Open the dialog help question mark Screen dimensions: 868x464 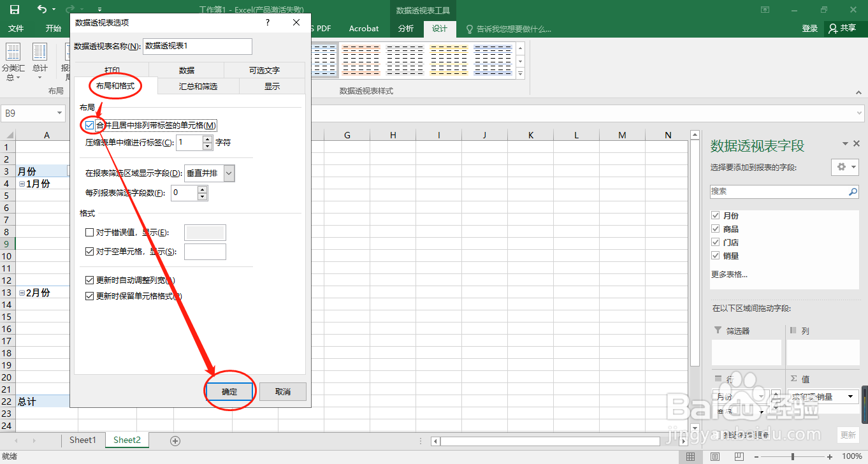(x=267, y=22)
